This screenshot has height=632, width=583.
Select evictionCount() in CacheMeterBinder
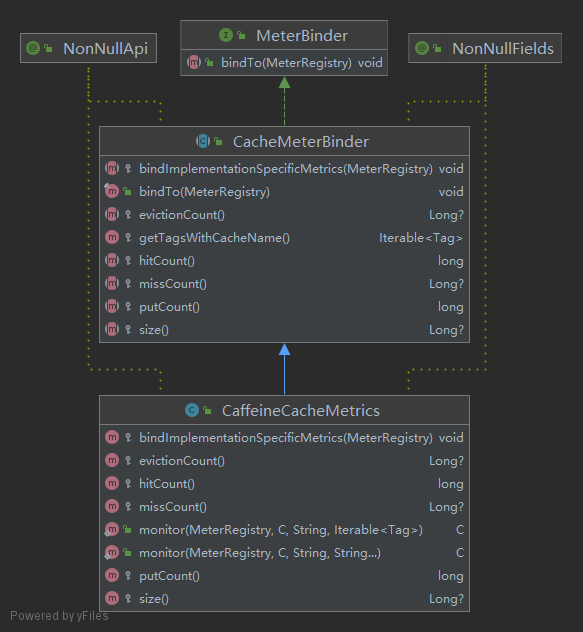pos(284,214)
